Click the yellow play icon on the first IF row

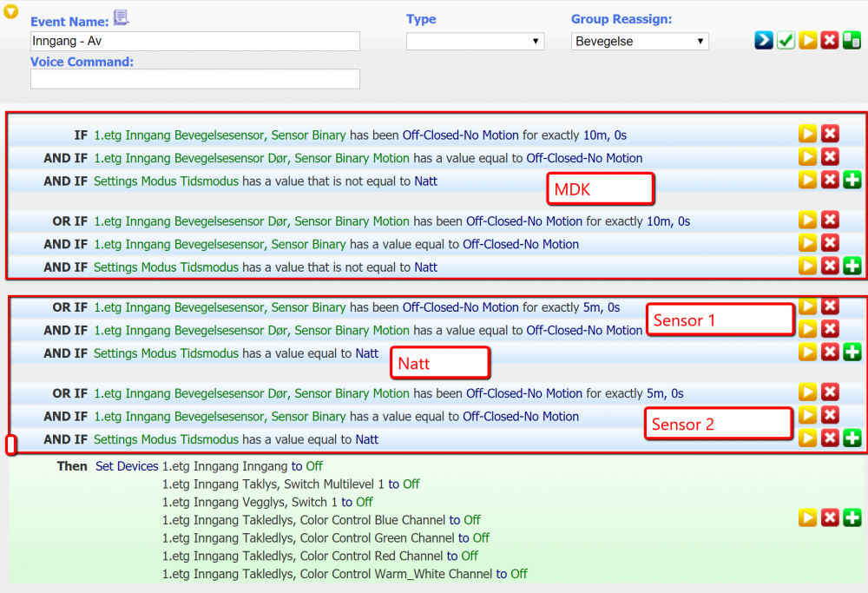point(808,134)
